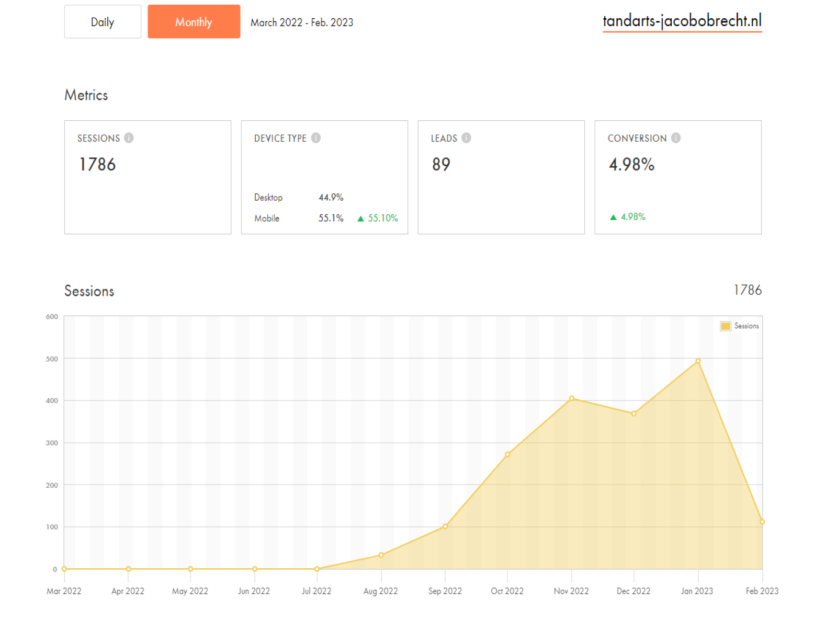
Task: Click the Leads info icon
Action: pos(466,137)
